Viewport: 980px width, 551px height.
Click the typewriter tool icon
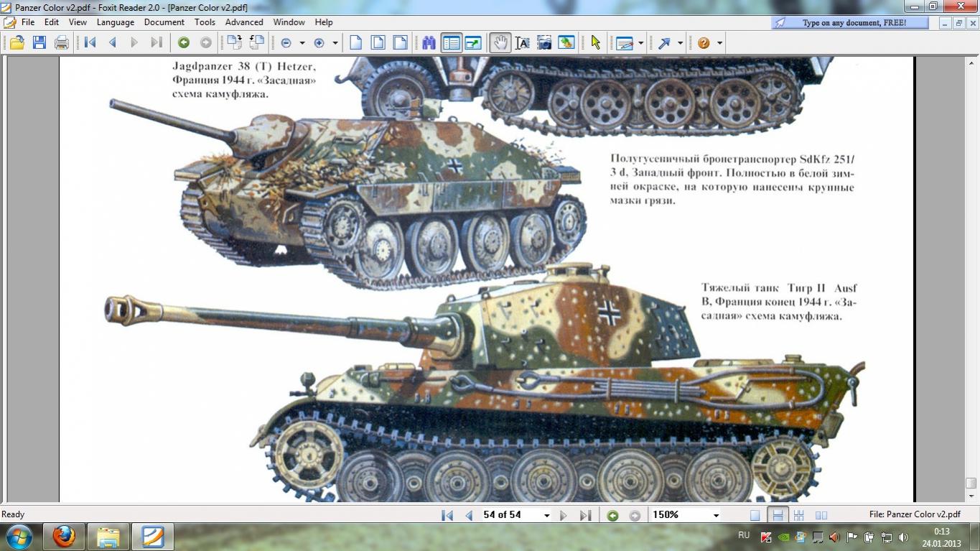pyautogui.click(x=625, y=43)
